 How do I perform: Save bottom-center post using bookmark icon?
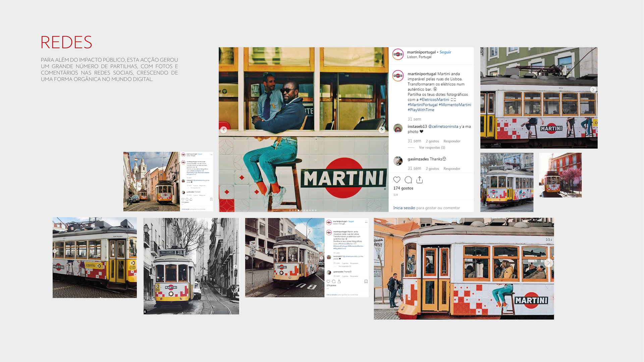coord(366,282)
